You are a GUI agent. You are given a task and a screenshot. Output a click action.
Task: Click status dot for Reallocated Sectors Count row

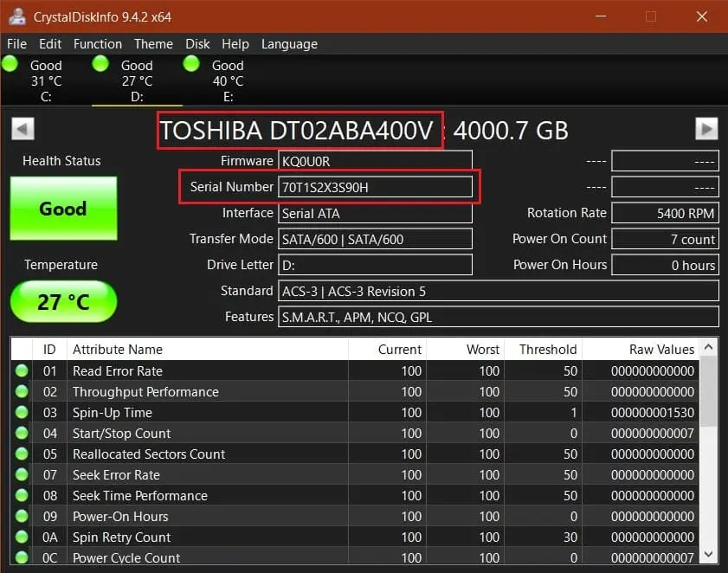click(x=22, y=454)
